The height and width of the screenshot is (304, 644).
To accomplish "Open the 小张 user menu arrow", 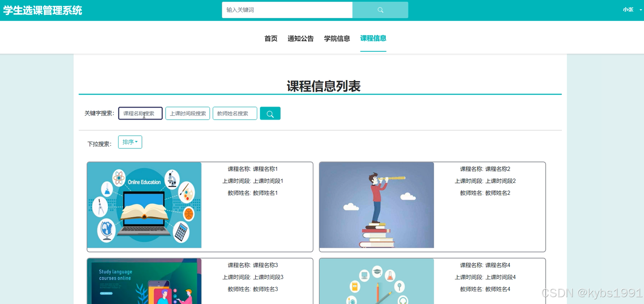I will tap(641, 10).
